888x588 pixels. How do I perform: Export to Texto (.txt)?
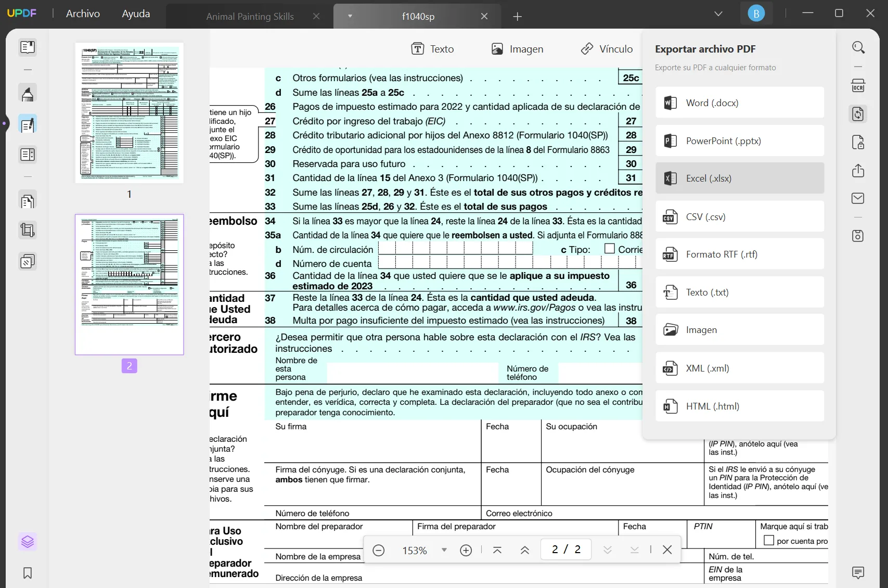pos(740,292)
